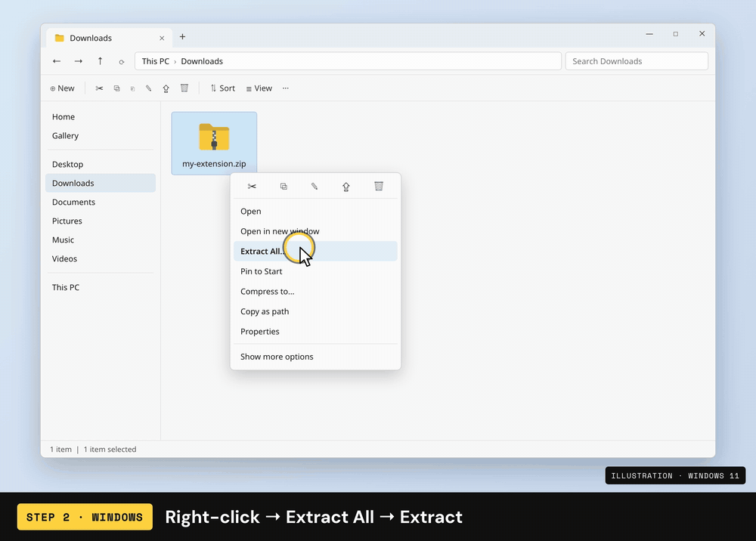756x541 pixels.
Task: Select Copy as path
Action: (315, 311)
